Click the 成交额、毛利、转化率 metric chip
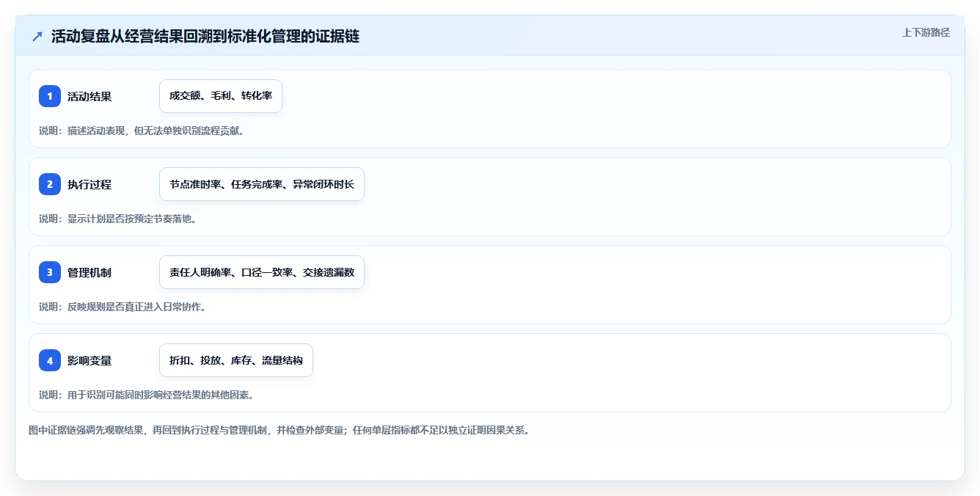Image resolution: width=980 pixels, height=496 pixels. pyautogui.click(x=221, y=96)
